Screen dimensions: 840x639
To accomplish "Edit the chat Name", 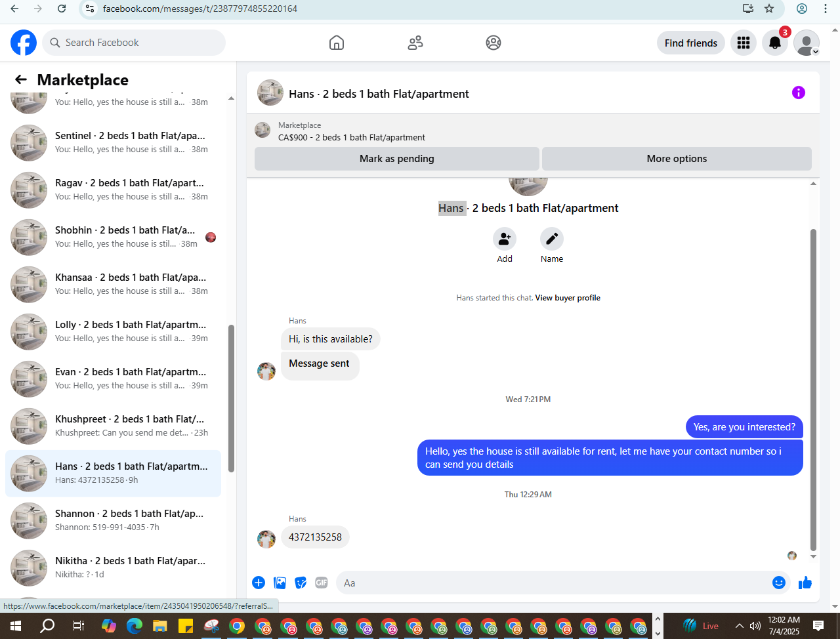I will 552,239.
